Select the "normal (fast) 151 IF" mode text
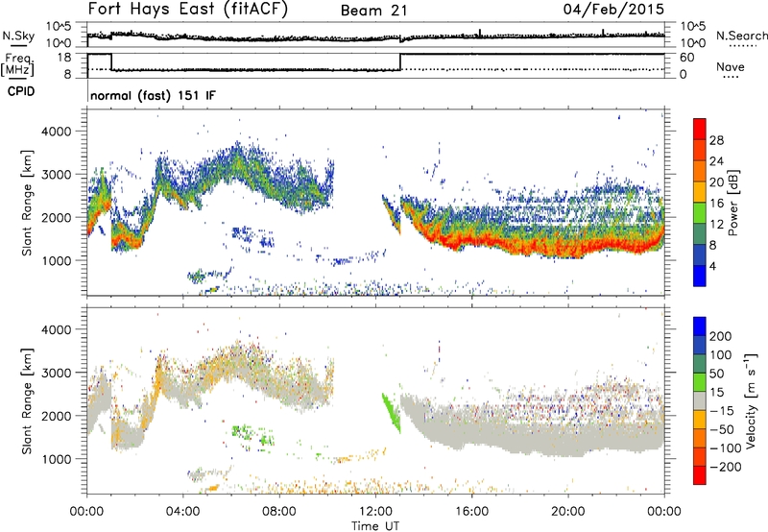This screenshot has width=768, height=532. coord(153,95)
